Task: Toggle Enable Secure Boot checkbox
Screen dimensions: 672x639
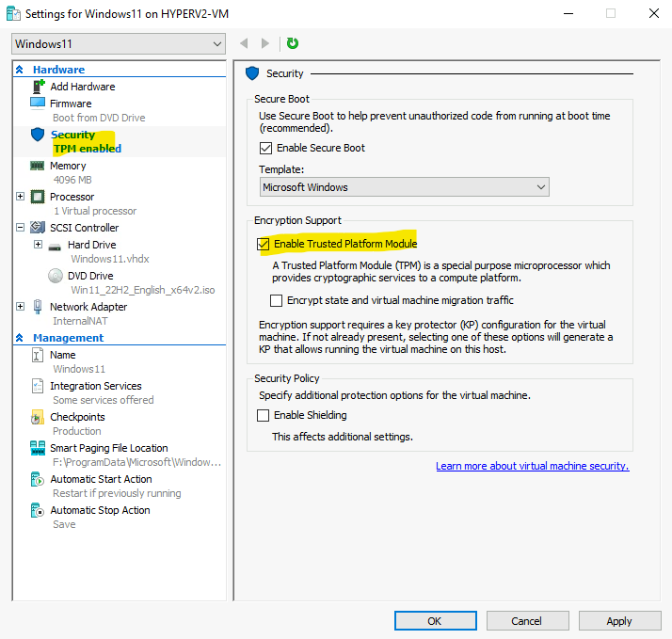Action: tap(265, 149)
